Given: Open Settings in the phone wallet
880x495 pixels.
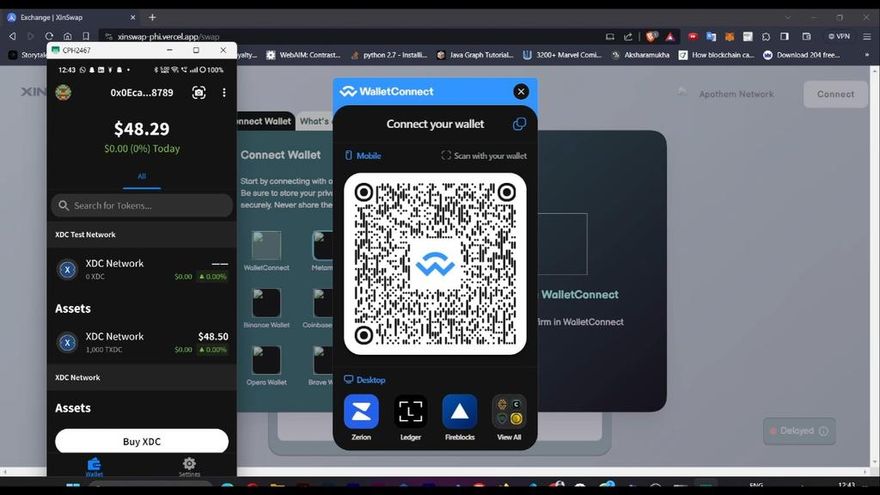Looking at the screenshot, I should pos(189,466).
